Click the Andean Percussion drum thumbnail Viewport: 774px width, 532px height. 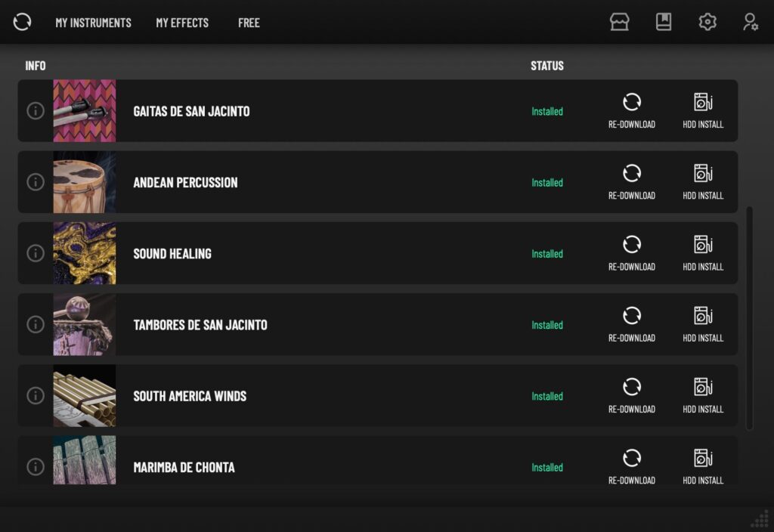coord(85,182)
